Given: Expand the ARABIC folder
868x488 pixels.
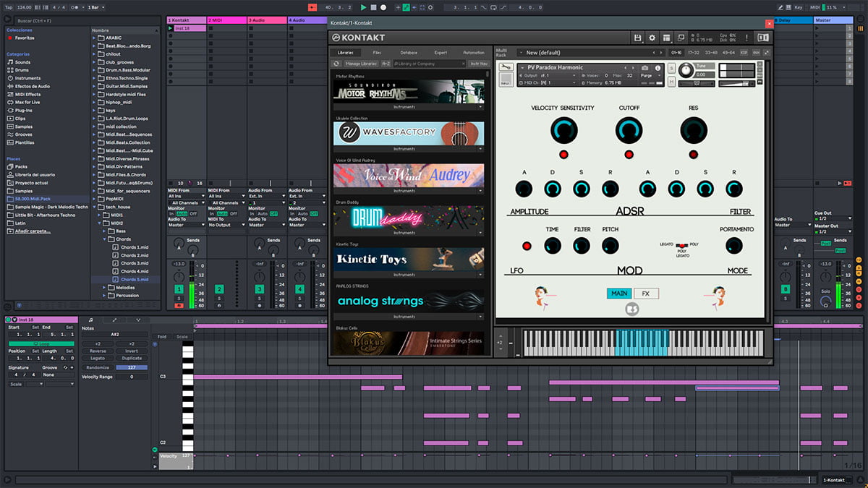Looking at the screenshot, I should 95,38.
